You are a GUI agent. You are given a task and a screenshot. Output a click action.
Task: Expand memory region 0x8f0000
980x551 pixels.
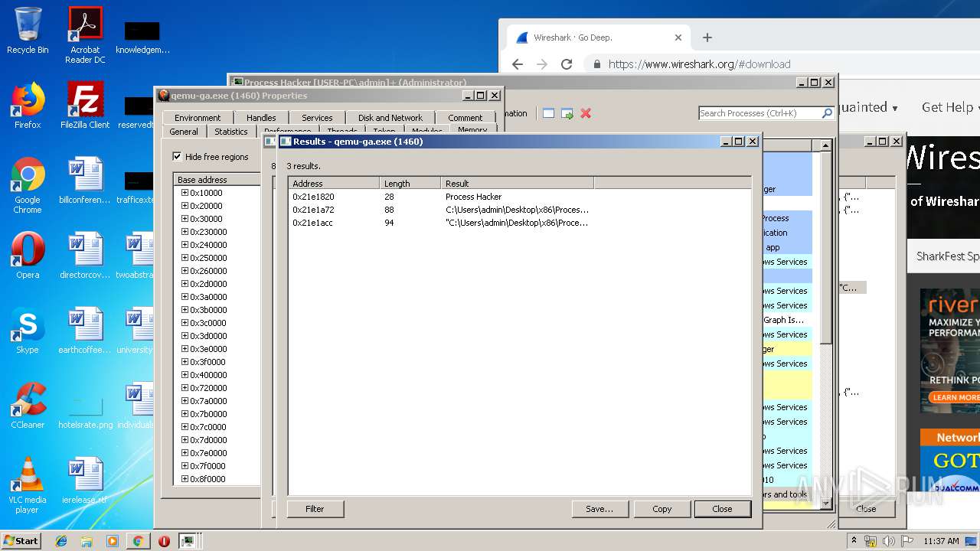click(x=185, y=479)
